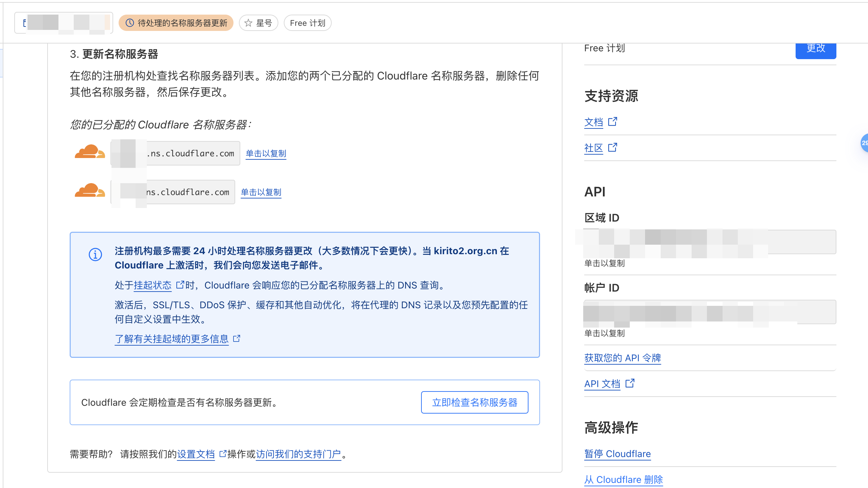Open the API 文档 link
This screenshot has height=488, width=868.
[x=602, y=384]
